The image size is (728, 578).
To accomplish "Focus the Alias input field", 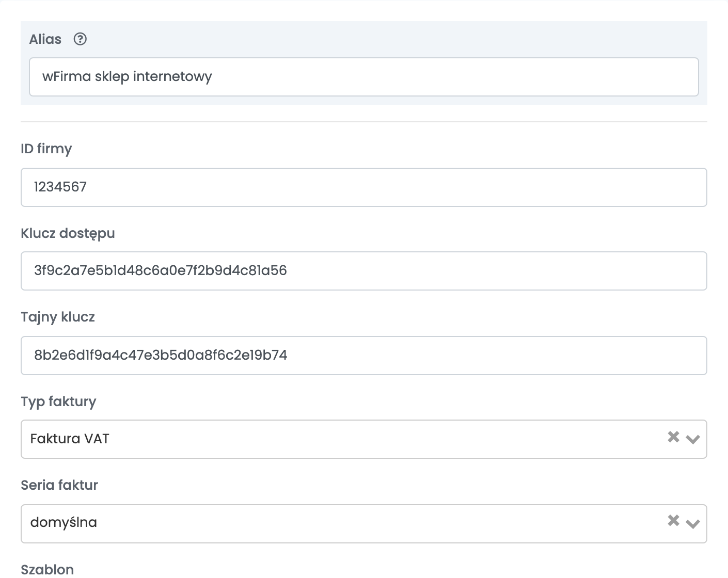I will (x=364, y=77).
